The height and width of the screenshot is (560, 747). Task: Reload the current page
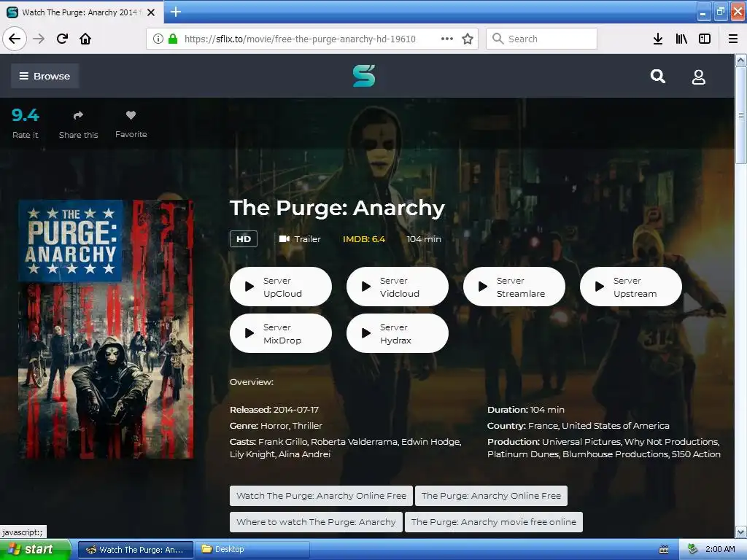coord(62,39)
